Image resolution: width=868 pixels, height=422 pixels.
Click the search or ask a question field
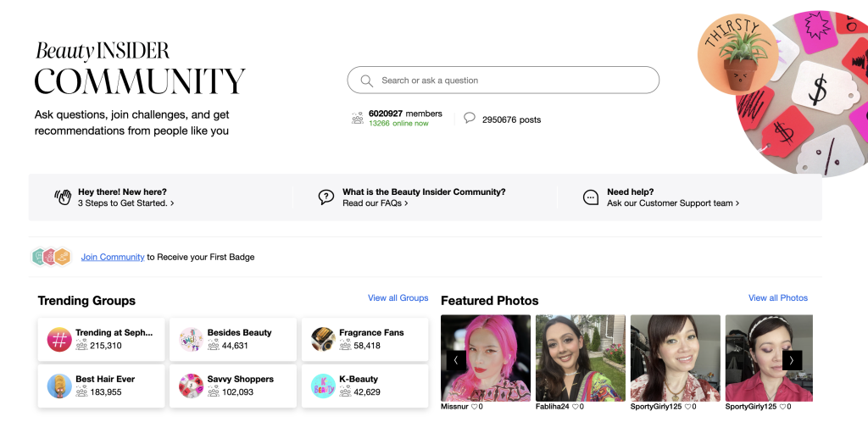tap(509, 81)
